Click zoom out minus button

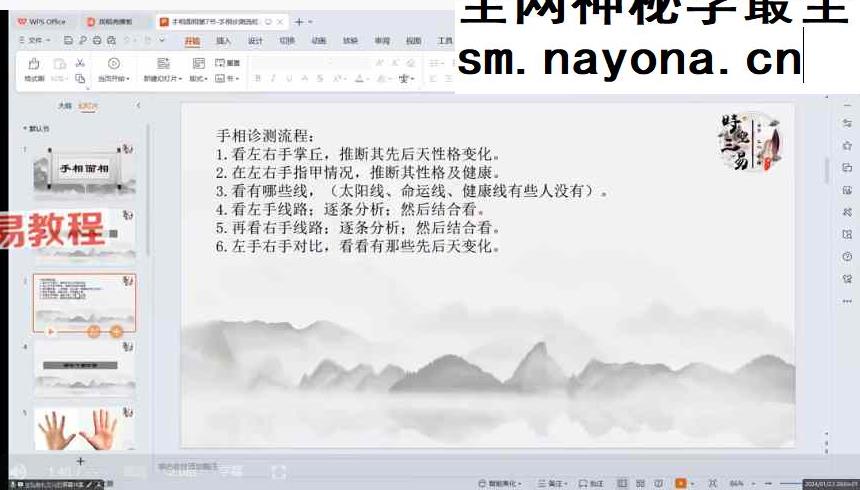767,483
